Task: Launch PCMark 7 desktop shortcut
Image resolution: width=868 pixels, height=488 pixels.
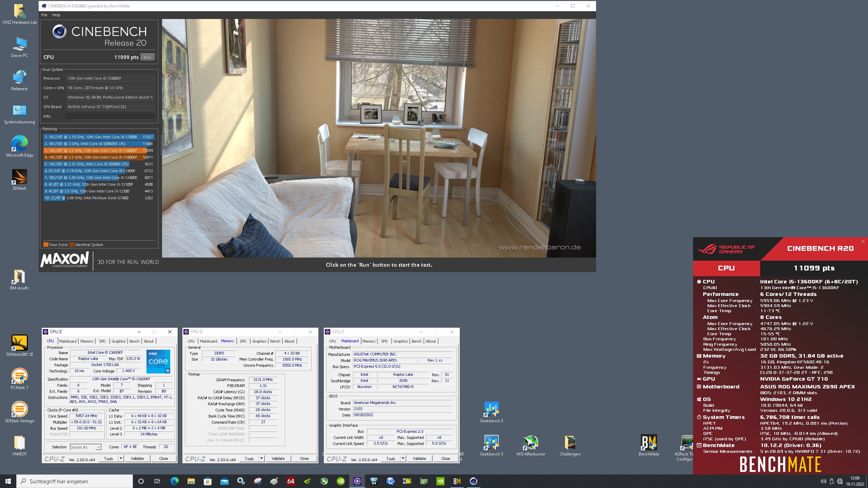Action: [x=19, y=380]
